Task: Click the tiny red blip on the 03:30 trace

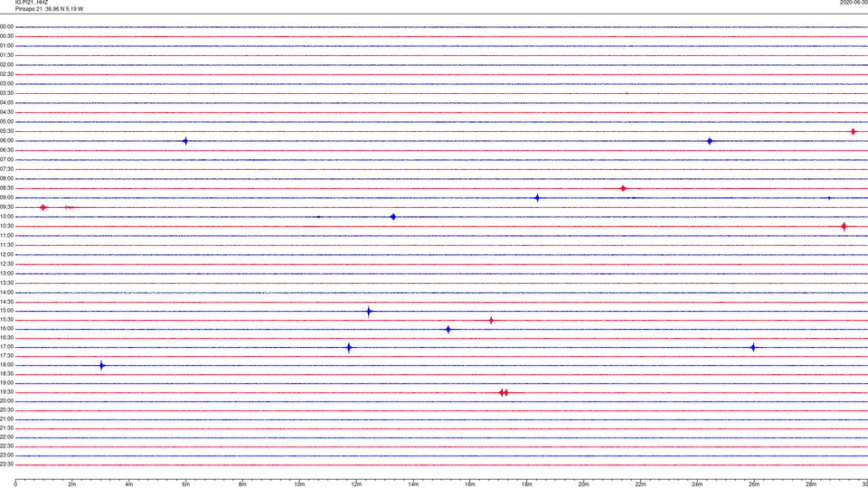Action: pos(627,93)
